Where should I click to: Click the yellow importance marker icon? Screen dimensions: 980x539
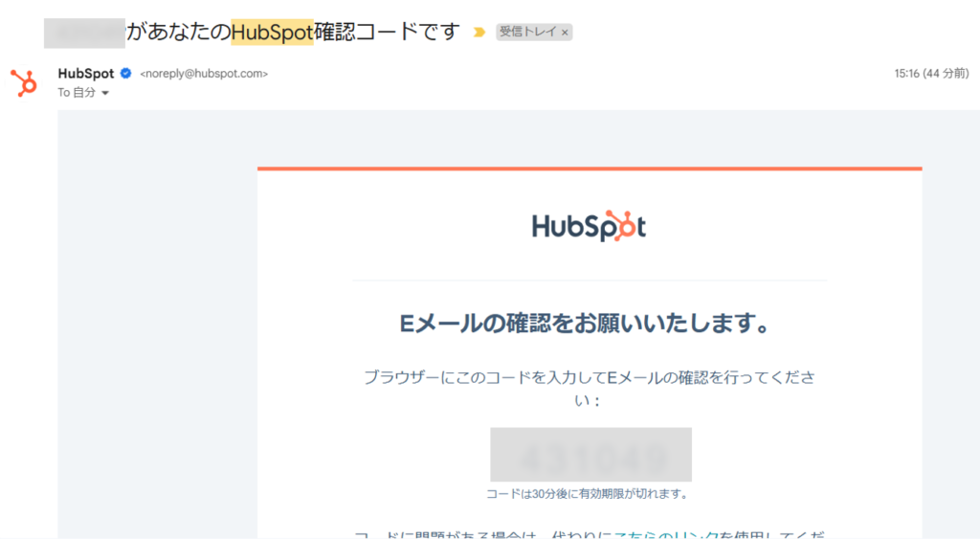tap(479, 32)
